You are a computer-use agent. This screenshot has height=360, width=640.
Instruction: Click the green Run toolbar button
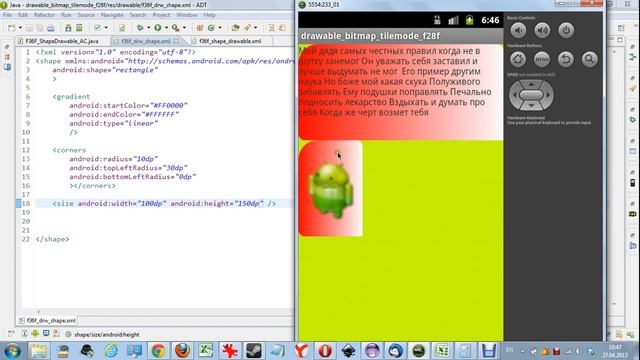pyautogui.click(x=158, y=28)
